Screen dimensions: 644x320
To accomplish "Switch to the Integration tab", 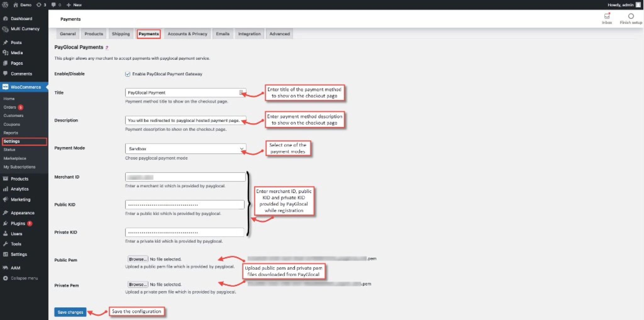I will pyautogui.click(x=249, y=34).
